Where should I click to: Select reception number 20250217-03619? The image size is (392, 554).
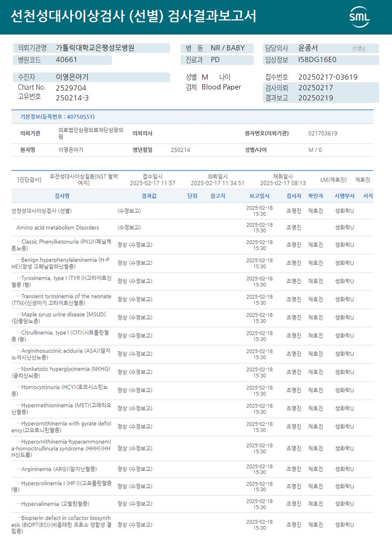tap(328, 77)
